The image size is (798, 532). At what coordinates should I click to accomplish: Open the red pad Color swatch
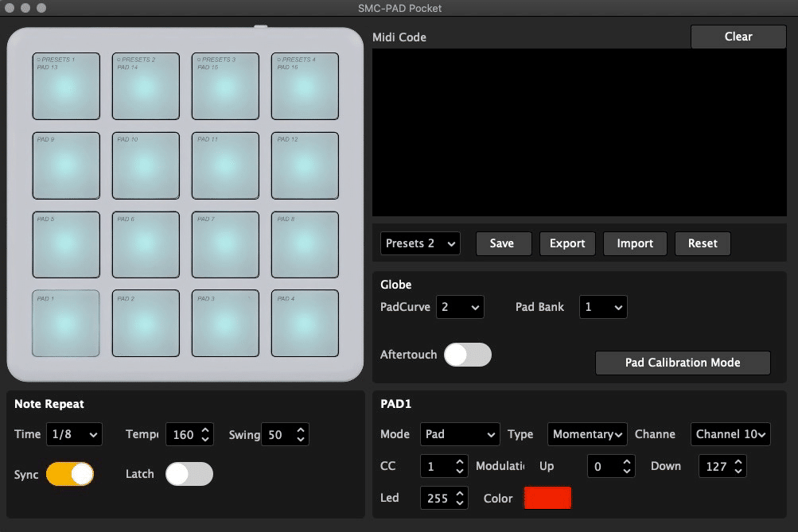pos(547,498)
